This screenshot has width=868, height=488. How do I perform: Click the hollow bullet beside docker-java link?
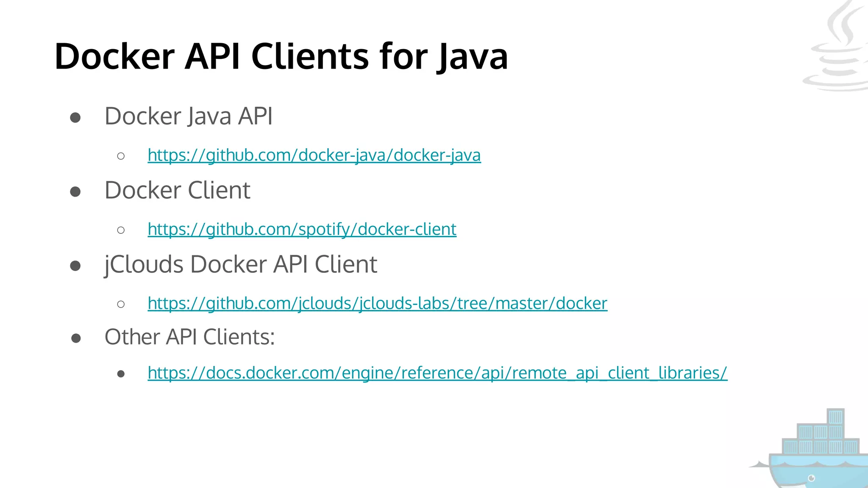tap(121, 156)
